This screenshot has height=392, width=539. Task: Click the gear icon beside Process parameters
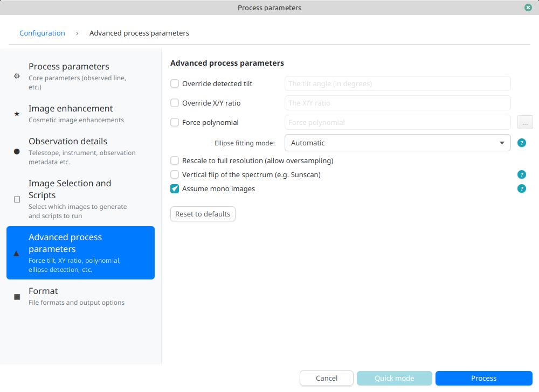tap(17, 76)
